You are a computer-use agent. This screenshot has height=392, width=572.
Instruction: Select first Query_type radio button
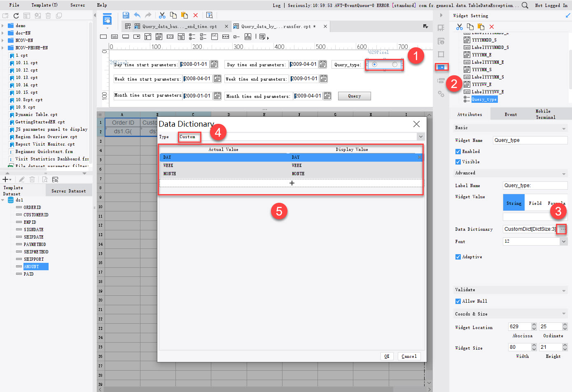pos(374,64)
